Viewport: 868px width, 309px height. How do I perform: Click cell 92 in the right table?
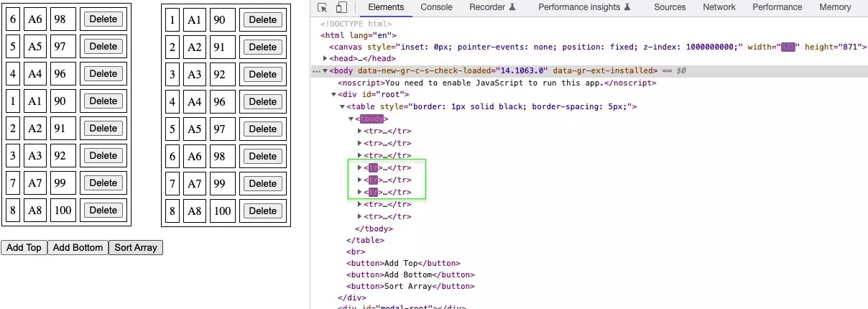click(223, 74)
